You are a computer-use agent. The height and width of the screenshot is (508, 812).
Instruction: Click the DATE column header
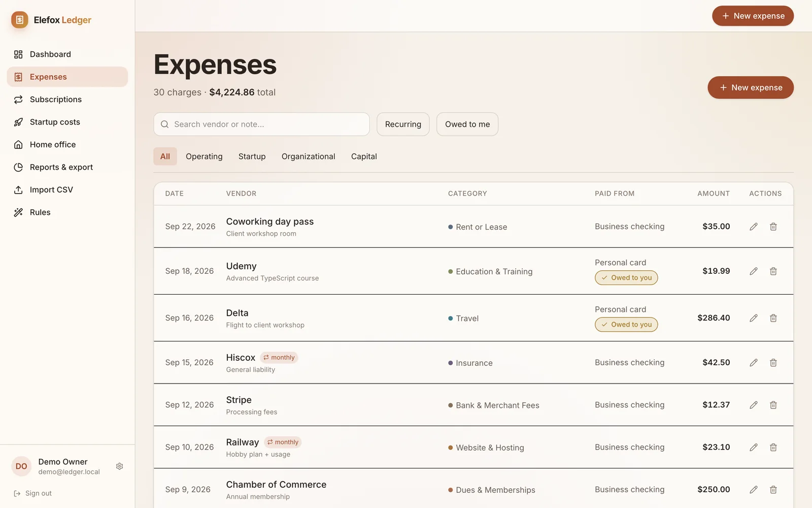(175, 194)
